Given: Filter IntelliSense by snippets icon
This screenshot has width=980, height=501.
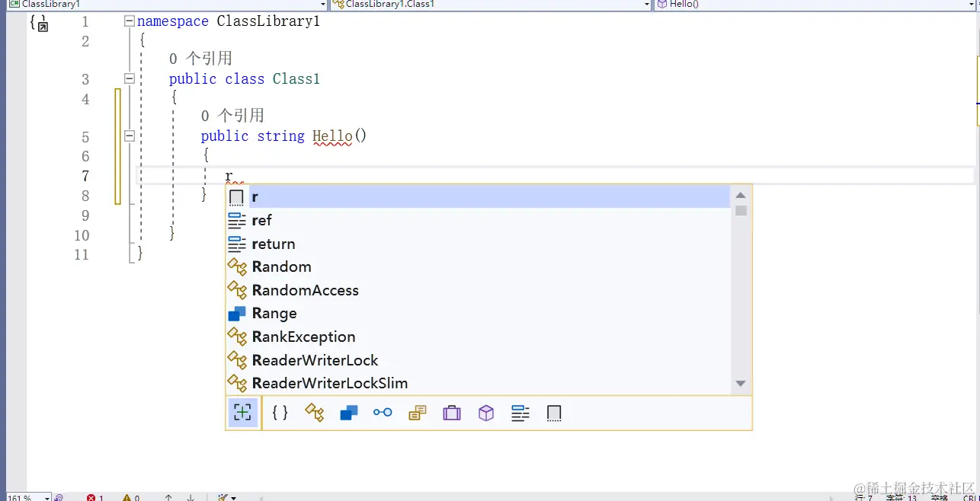Looking at the screenshot, I should pos(555,413).
